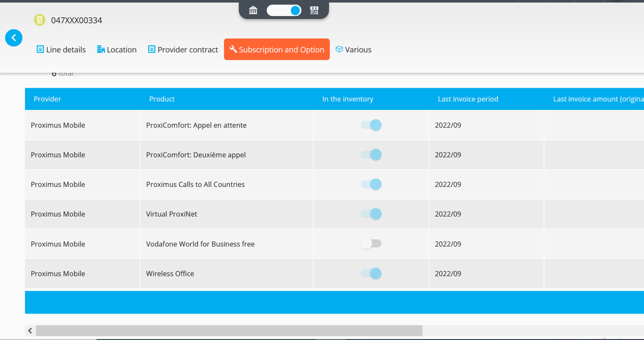
Task: Toggle inventory switch for Virtual ProxiNet
Action: (371, 214)
